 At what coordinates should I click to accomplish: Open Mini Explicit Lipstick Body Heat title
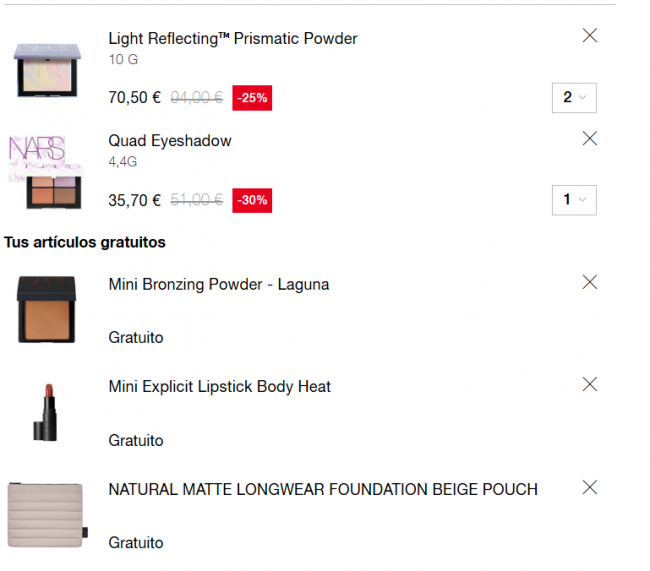pos(219,386)
